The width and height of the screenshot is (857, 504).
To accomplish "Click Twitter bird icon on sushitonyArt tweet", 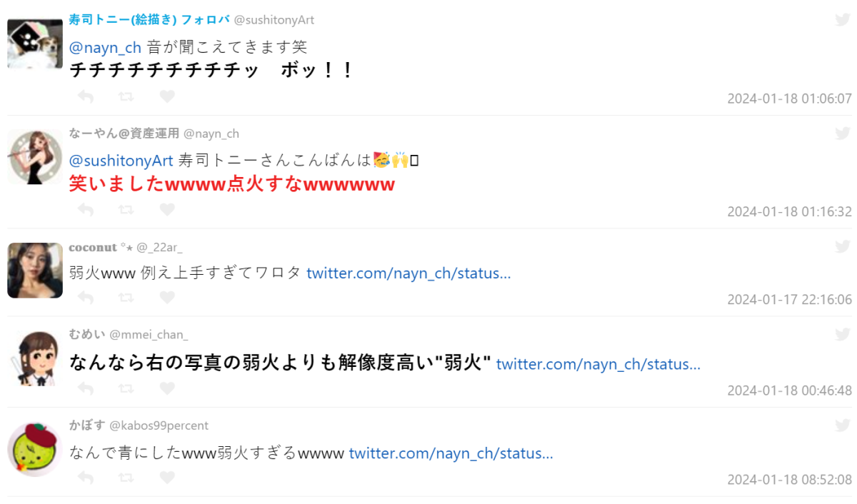I will (843, 20).
